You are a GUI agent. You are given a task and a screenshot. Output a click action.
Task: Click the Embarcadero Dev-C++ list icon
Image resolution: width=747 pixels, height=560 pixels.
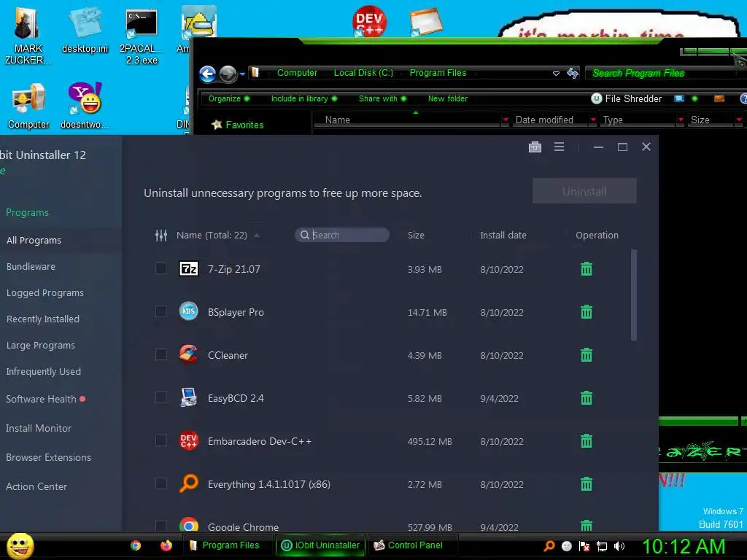tap(189, 440)
